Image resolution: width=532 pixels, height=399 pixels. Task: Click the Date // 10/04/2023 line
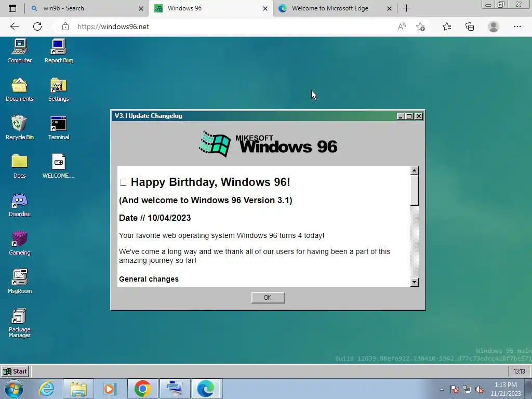pyautogui.click(x=155, y=218)
